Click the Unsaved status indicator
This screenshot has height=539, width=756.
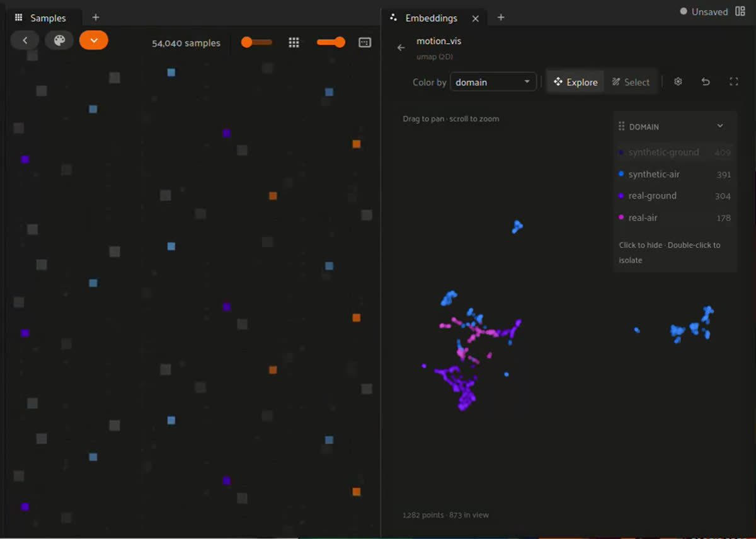coord(704,12)
